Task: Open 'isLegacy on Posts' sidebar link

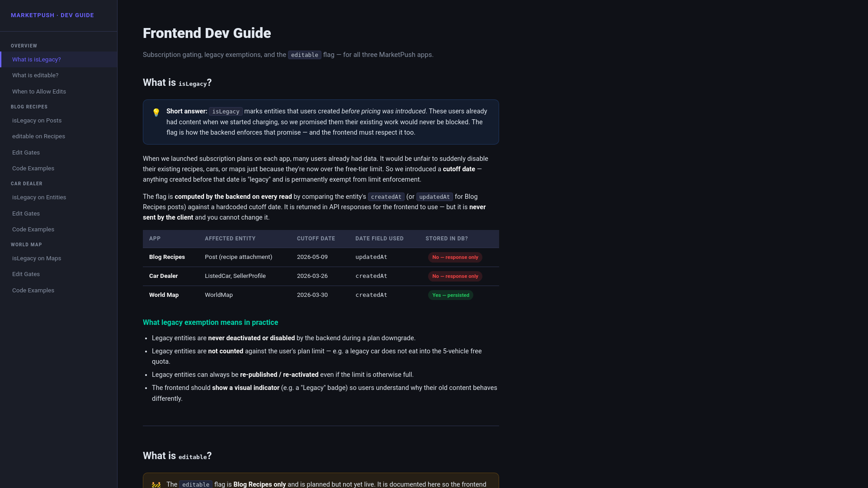Action: (x=59, y=121)
